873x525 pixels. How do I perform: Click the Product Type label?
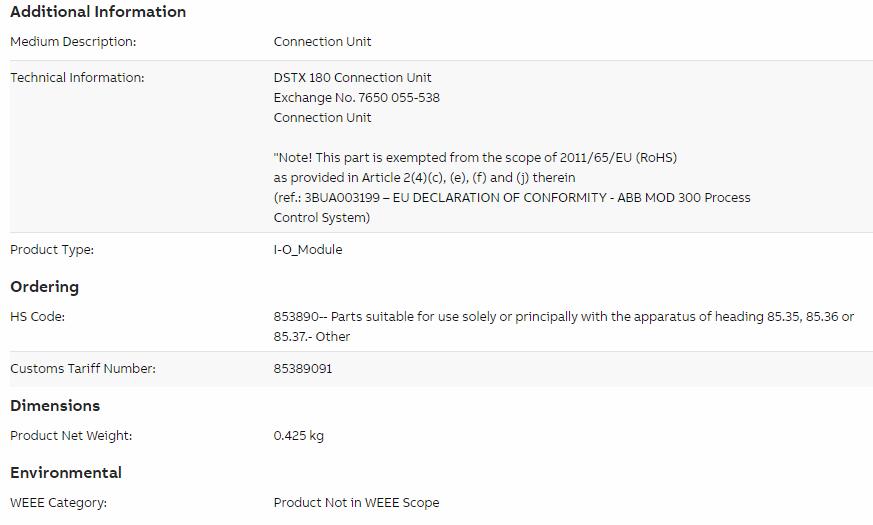point(52,249)
